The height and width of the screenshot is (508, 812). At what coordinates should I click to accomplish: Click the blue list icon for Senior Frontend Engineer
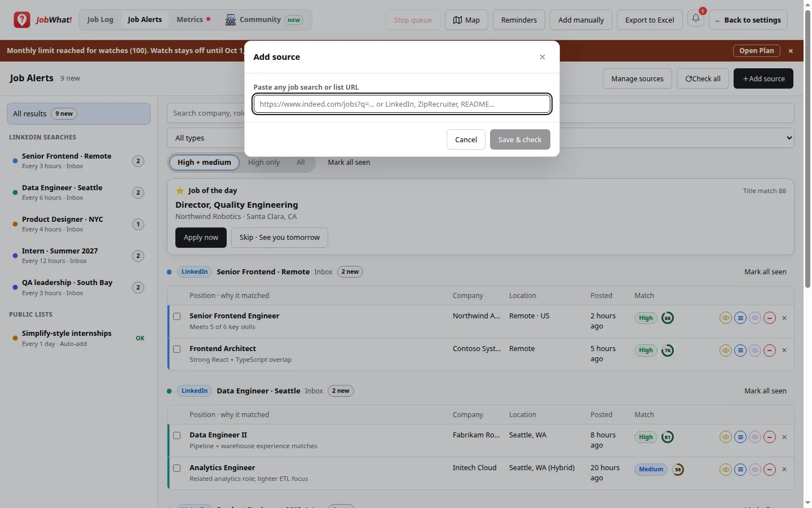pos(740,318)
